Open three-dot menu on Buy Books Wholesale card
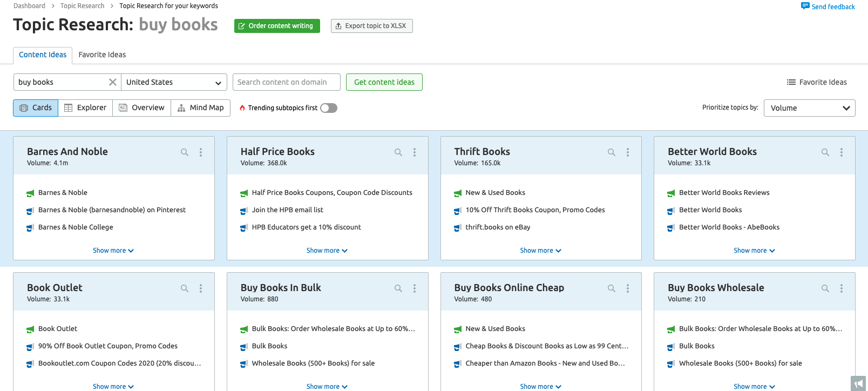868x391 pixels. tap(842, 288)
